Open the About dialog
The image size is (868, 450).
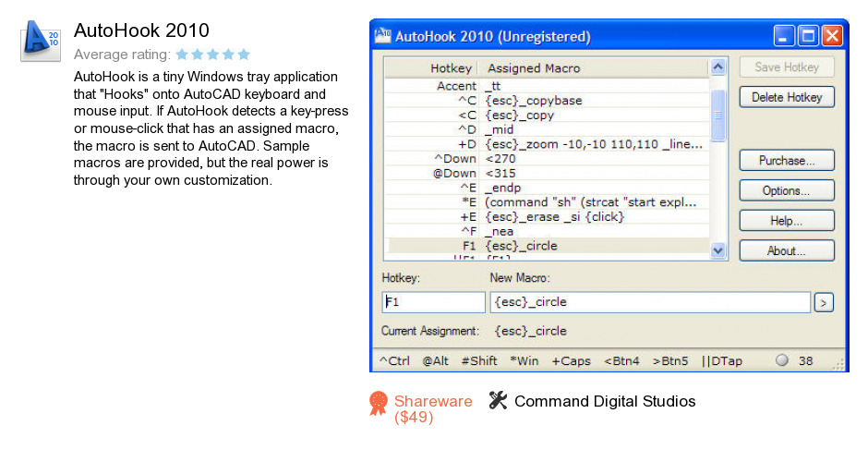coord(787,250)
